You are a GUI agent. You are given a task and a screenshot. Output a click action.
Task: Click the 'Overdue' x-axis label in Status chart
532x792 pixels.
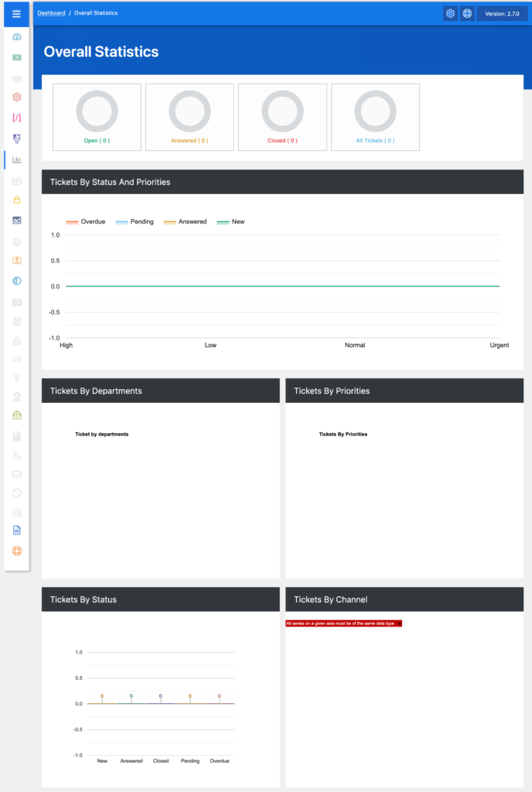click(220, 761)
